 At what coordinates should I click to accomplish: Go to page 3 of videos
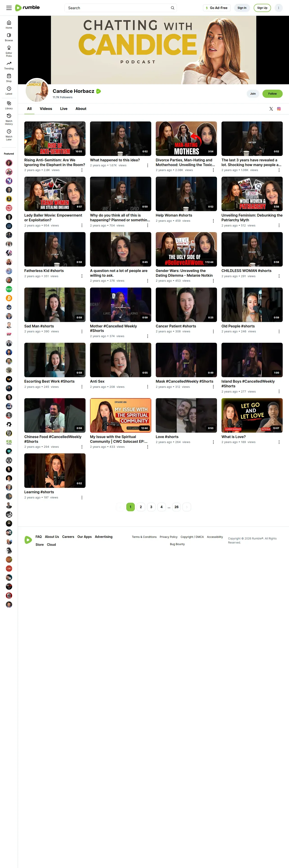151,507
